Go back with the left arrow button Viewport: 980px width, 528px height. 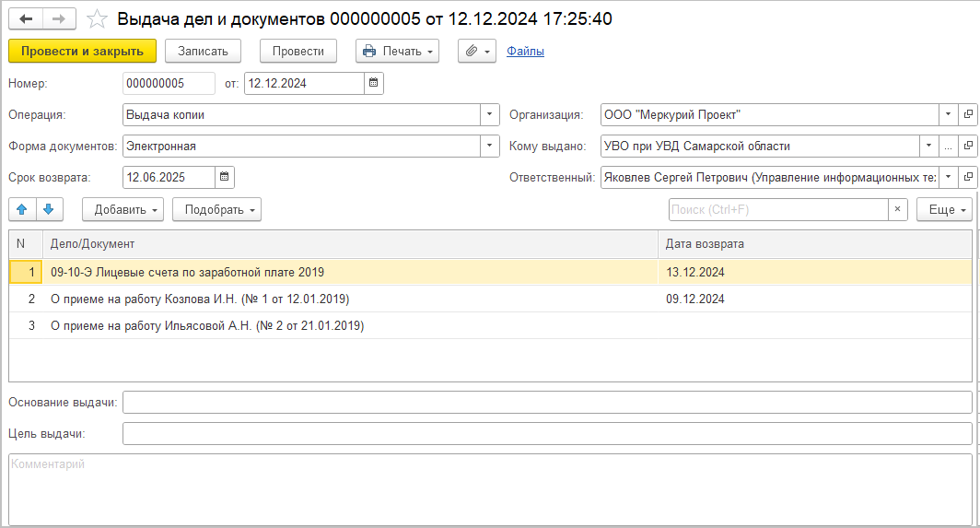click(26, 18)
